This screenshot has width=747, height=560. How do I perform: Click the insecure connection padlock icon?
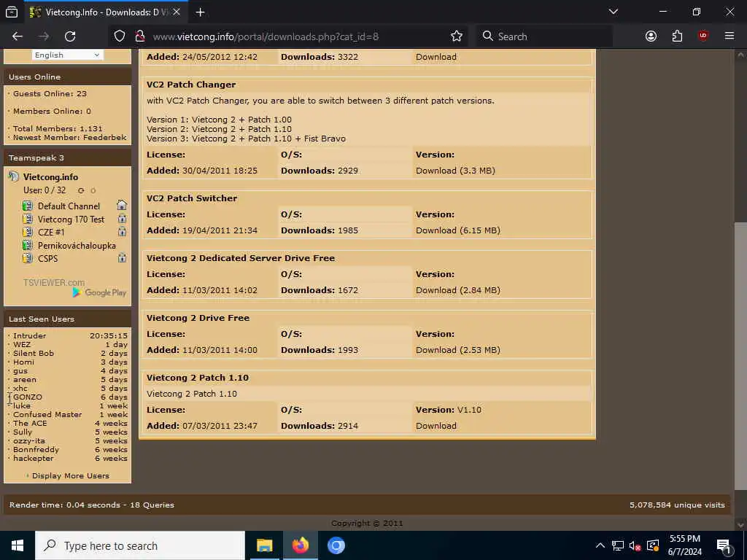point(139,36)
